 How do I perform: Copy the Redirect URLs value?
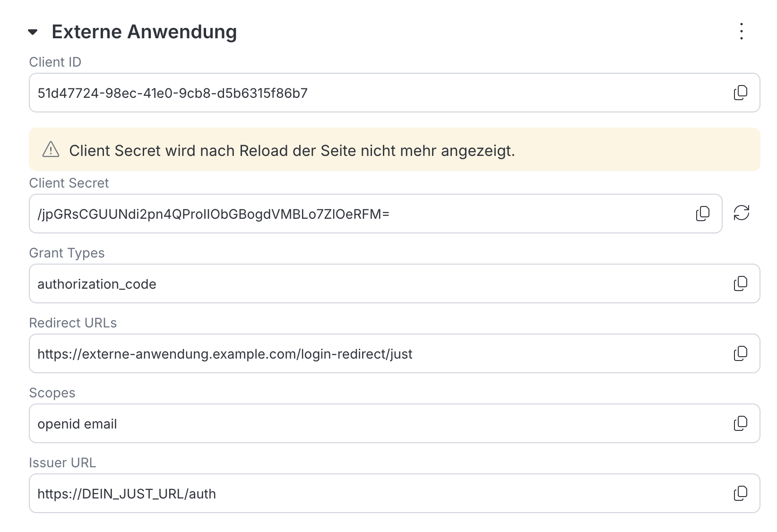(x=741, y=353)
